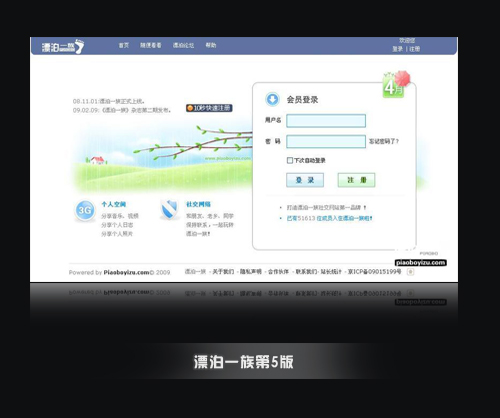Image resolution: width=500 pixels, height=418 pixels.
Task: Click the green 4月 calendar icon
Action: tap(394, 85)
